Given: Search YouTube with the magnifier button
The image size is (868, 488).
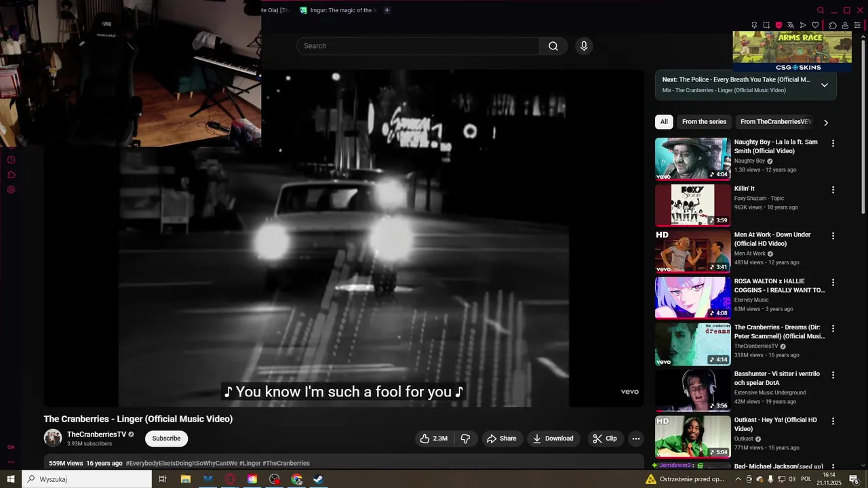Looking at the screenshot, I should click(x=553, y=46).
